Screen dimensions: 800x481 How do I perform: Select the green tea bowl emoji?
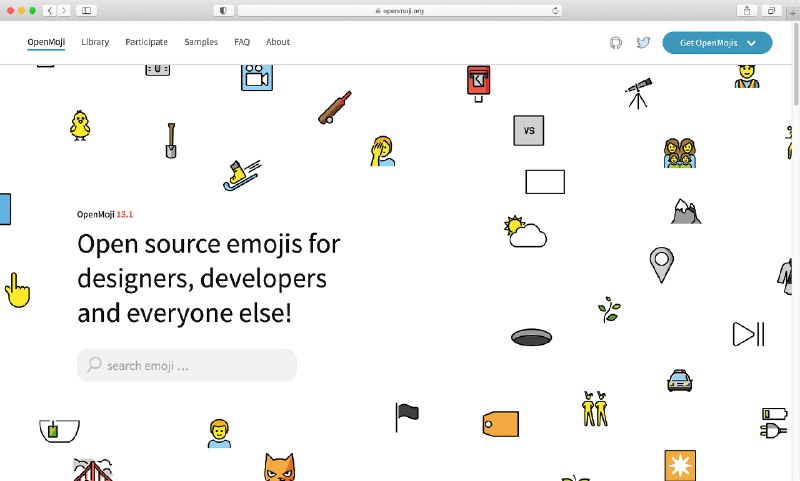60,431
